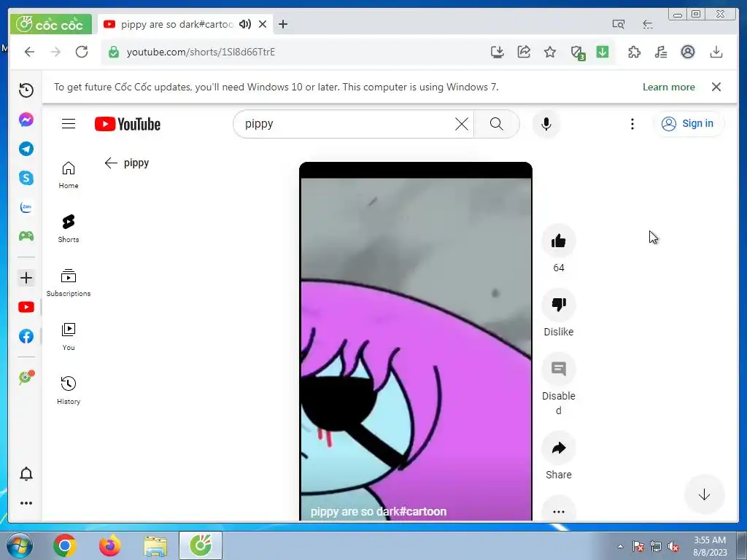Show hidden system tray icons
This screenshot has width=747, height=560.
click(x=620, y=546)
